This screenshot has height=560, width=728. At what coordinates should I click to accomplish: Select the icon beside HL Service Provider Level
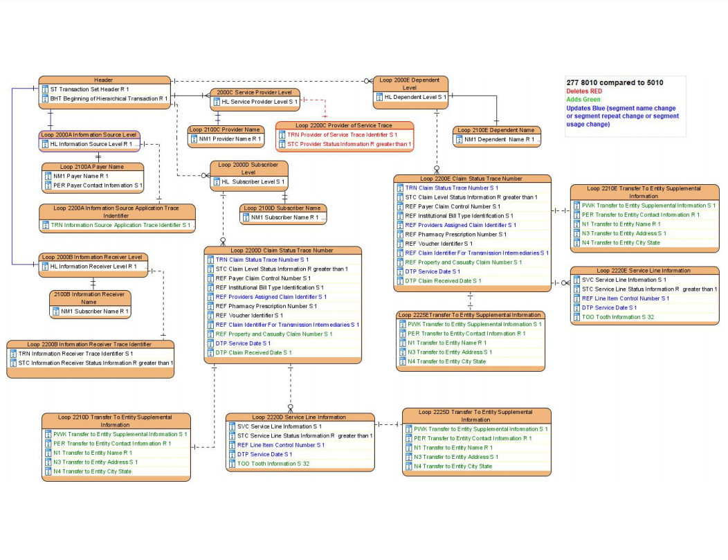coord(217,102)
